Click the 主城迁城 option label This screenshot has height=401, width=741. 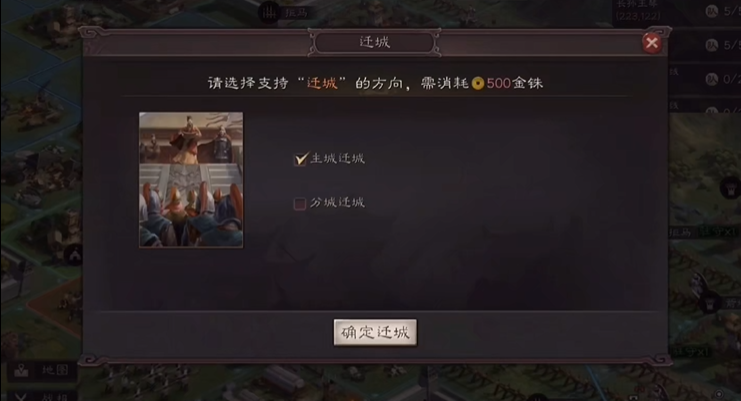[x=337, y=159]
